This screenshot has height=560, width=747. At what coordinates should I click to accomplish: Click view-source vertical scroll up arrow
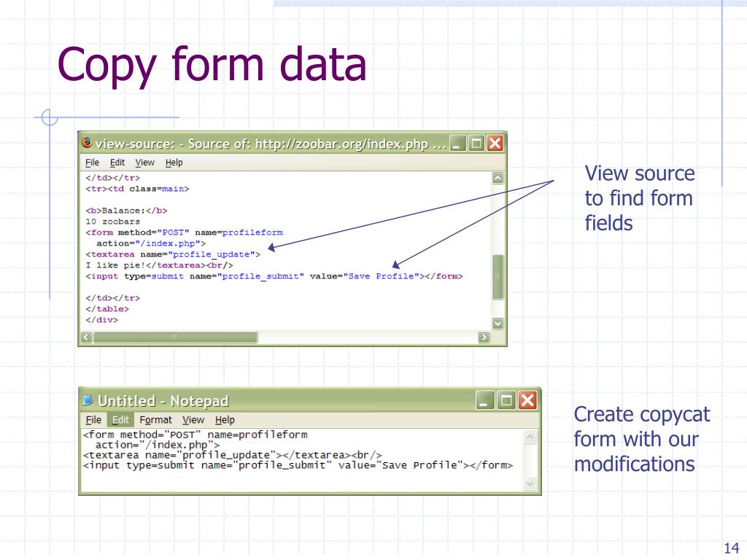(x=498, y=178)
